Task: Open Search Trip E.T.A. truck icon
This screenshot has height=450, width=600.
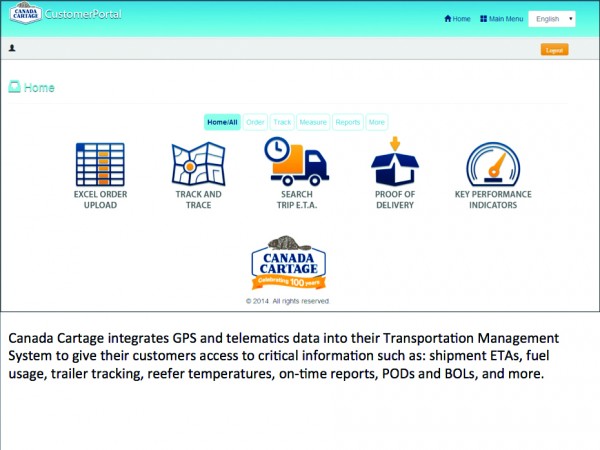Action: click(x=296, y=161)
